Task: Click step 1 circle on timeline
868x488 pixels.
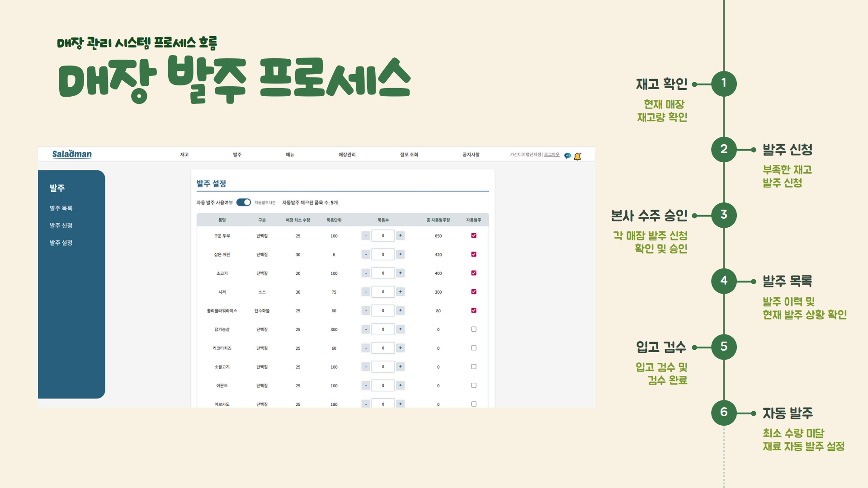Action: (724, 84)
